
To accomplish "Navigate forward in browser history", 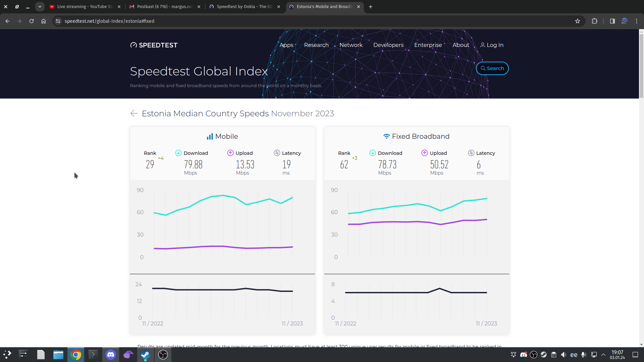I will coord(19,21).
